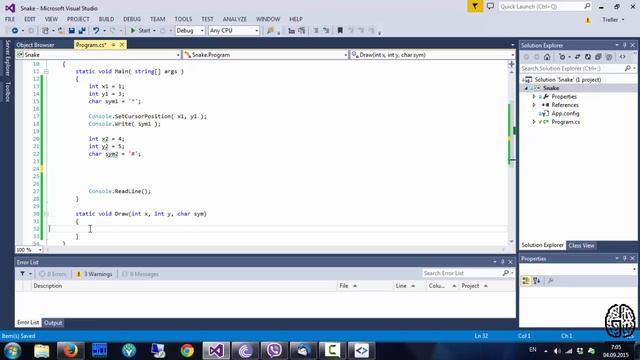Open Viber from the taskbar
The height and width of the screenshot is (360, 640).
[x=274, y=351]
